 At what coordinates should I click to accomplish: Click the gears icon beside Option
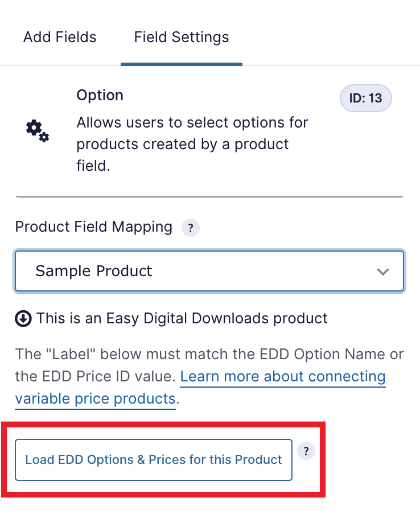click(x=38, y=130)
